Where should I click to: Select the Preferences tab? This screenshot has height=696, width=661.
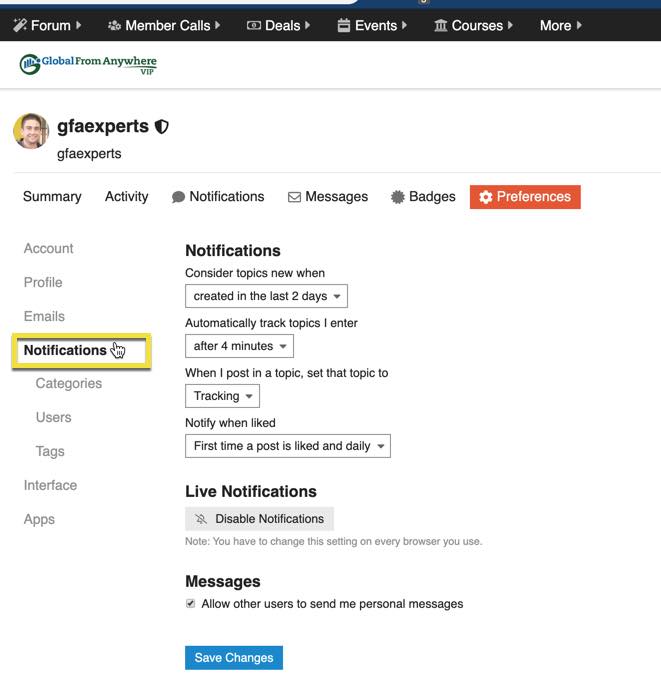point(525,197)
